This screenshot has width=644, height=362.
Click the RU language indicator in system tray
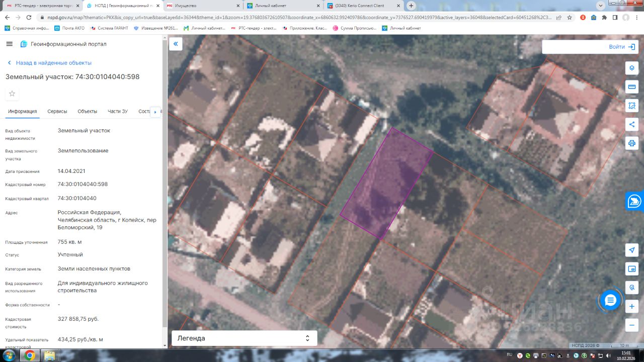point(509,355)
